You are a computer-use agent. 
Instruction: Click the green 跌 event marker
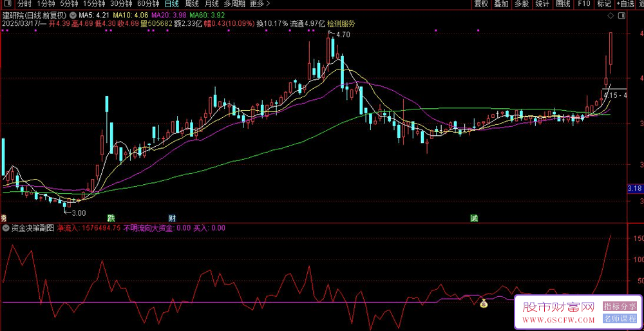tap(111, 218)
